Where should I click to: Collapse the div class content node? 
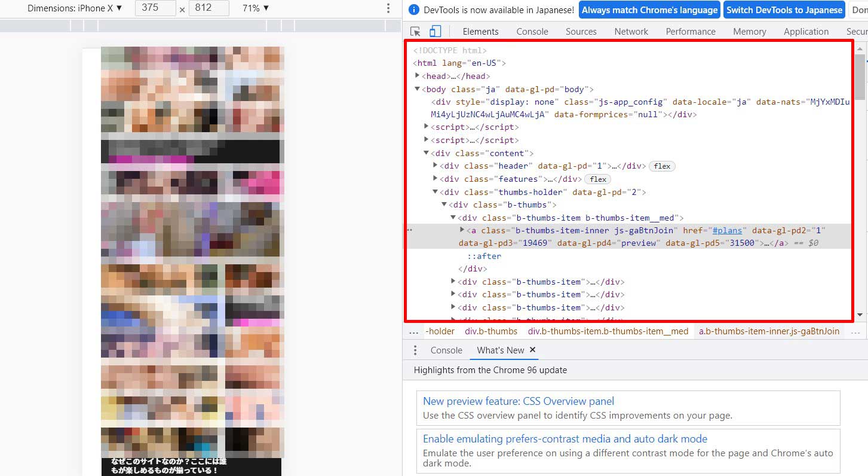click(x=427, y=153)
